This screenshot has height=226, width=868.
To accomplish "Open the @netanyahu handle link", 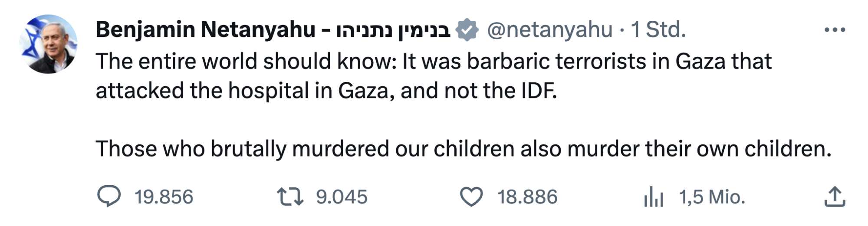I will tap(549, 30).
